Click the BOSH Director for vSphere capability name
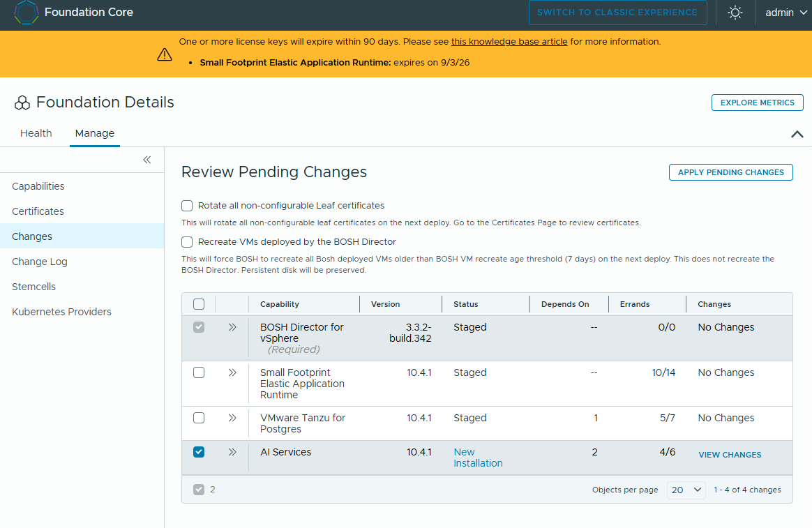This screenshot has height=528, width=812. pyautogui.click(x=302, y=333)
